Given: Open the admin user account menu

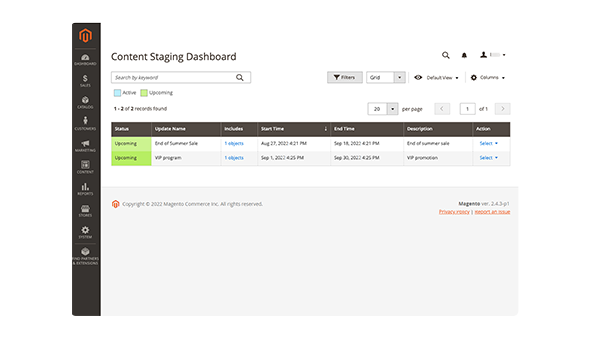Looking at the screenshot, I should point(493,55).
